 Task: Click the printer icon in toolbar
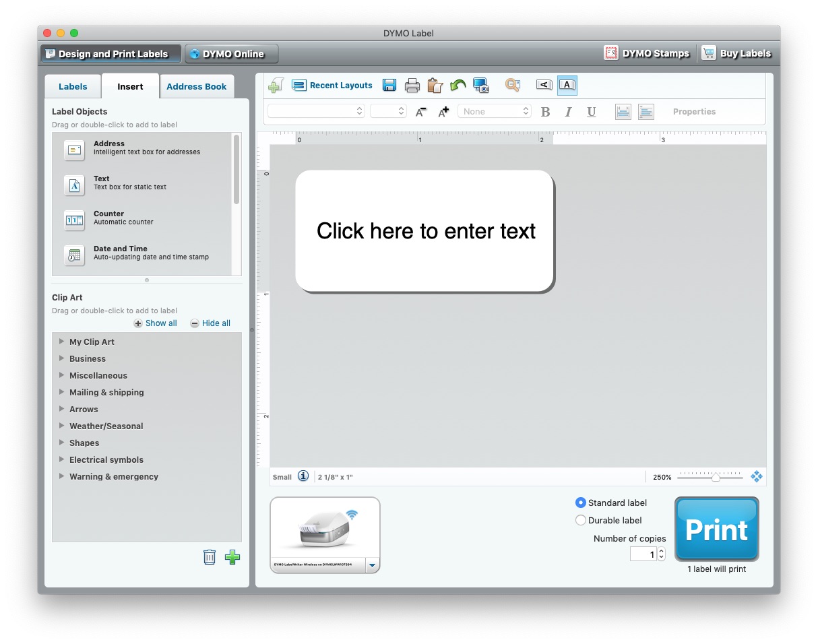[412, 86]
